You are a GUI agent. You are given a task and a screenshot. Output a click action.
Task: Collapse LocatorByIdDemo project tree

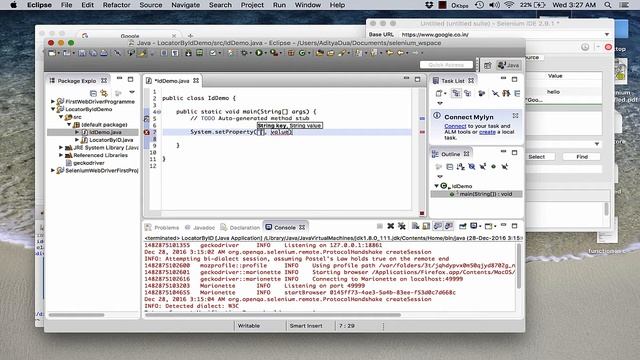pyautogui.click(x=53, y=109)
